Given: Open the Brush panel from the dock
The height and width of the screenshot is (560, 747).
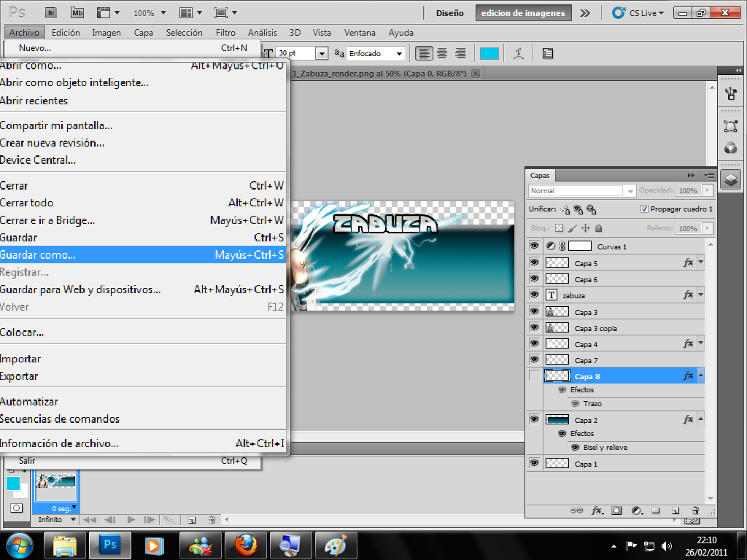Looking at the screenshot, I should (x=731, y=93).
